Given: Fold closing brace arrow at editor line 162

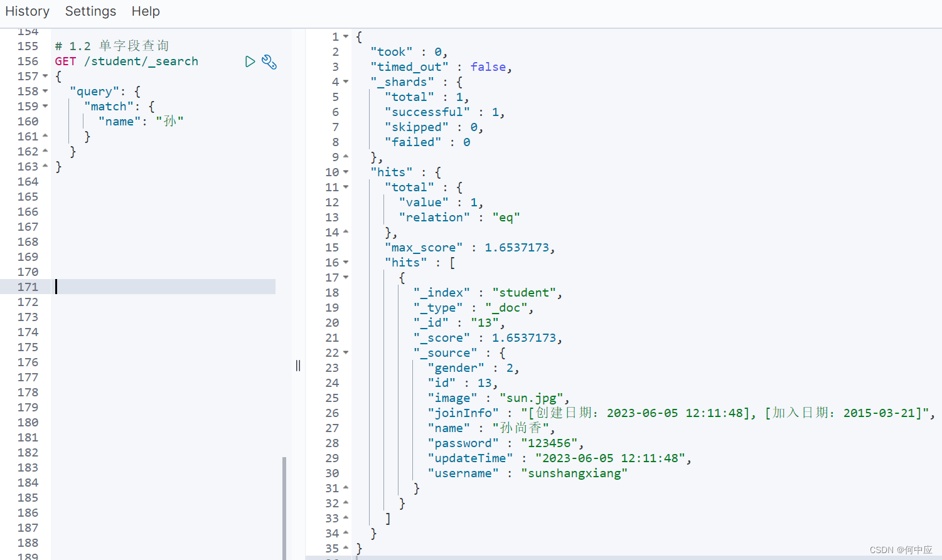Looking at the screenshot, I should click(45, 151).
